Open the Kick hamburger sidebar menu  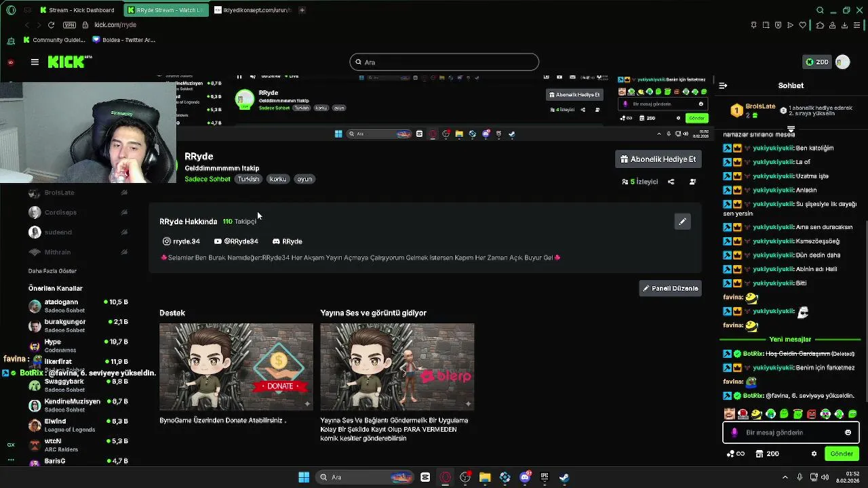point(35,62)
